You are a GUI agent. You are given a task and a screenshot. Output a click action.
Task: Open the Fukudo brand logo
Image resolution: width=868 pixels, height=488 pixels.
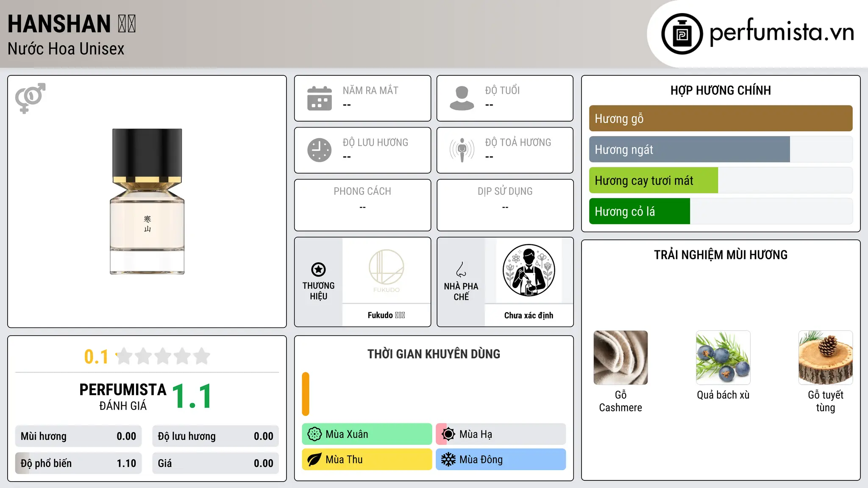point(387,270)
